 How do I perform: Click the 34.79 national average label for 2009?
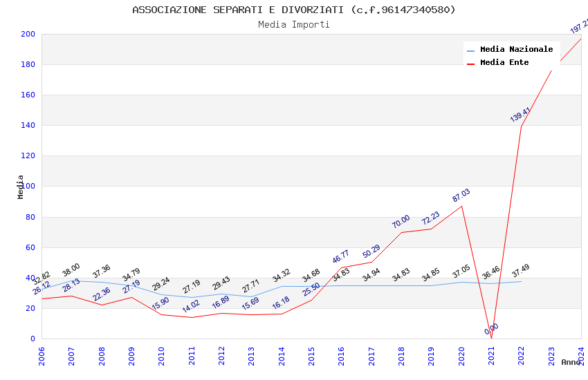pos(131,274)
